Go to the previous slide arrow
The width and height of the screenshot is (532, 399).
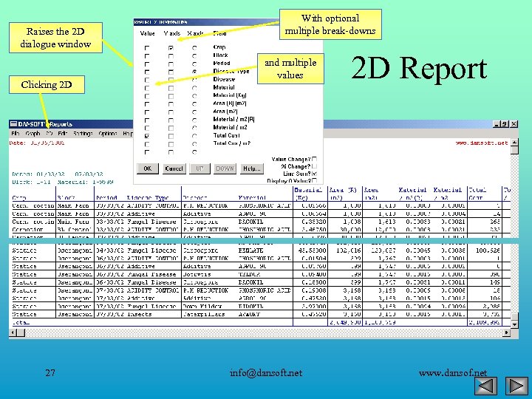tap(485, 386)
